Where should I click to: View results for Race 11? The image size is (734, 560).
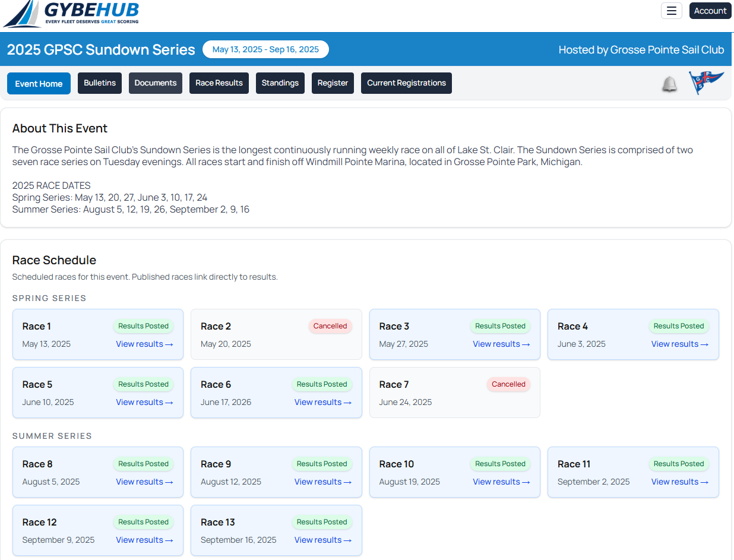click(680, 482)
